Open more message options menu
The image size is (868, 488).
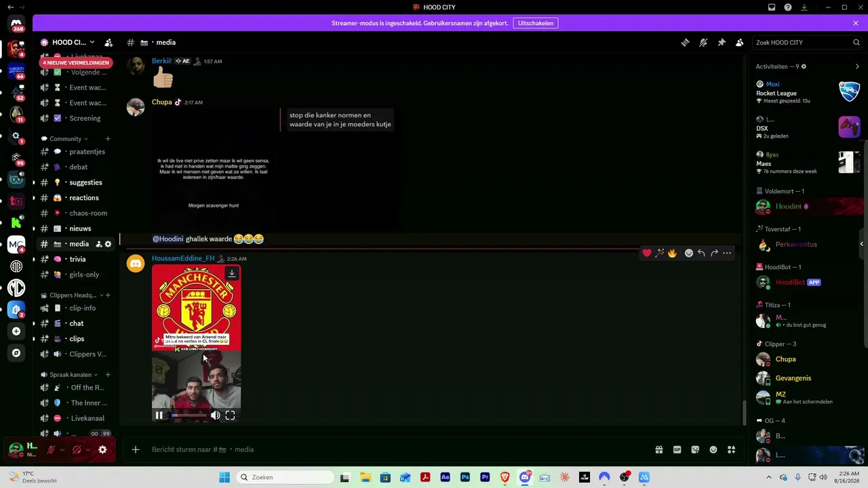tap(727, 253)
